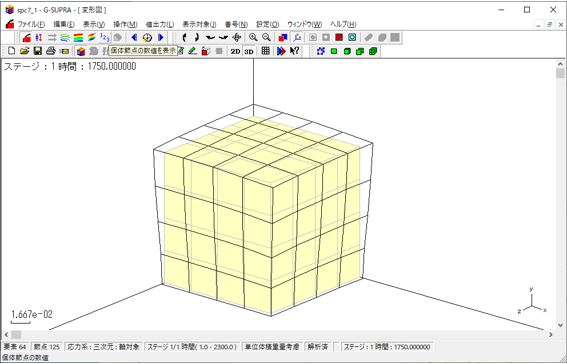Click the 1.667e-02 scale label
Image resolution: width=567 pixels, height=364 pixels.
pyautogui.click(x=32, y=314)
